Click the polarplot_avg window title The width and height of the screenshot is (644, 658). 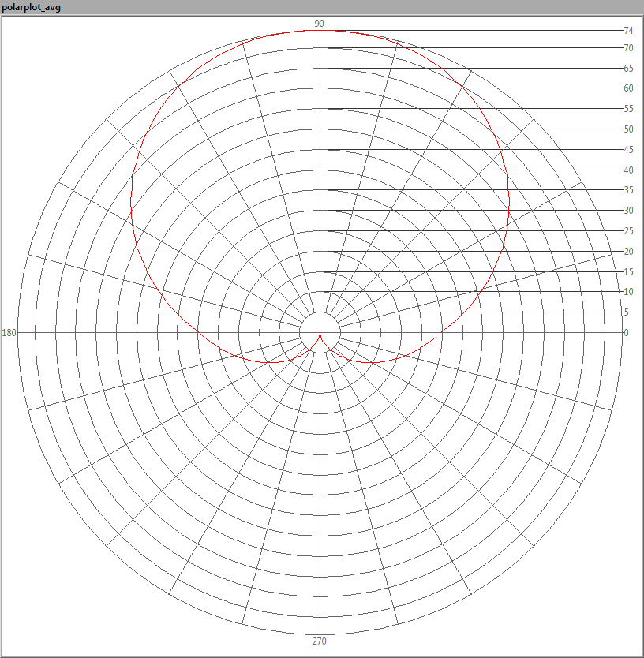click(32, 7)
